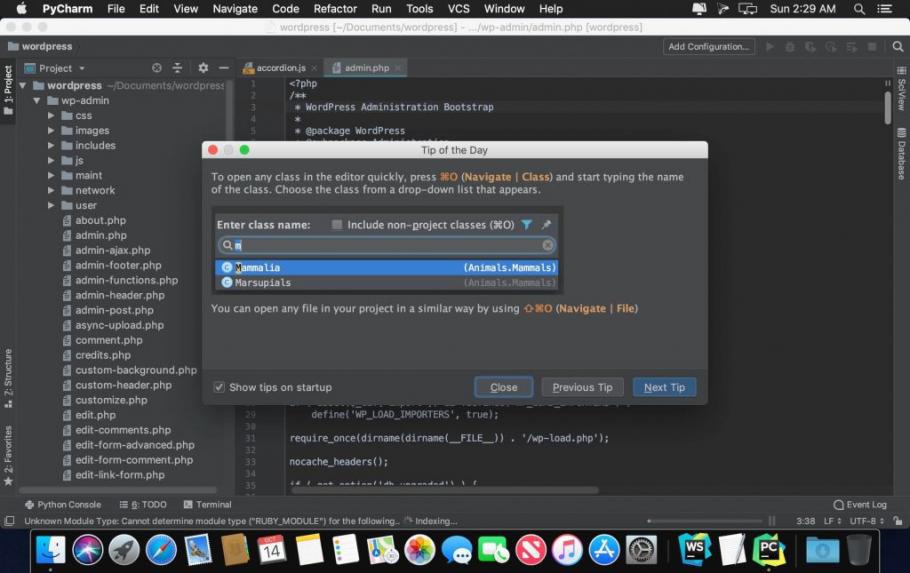Open WebStorm from the dock
Viewport: 910px width, 573px height.
(x=695, y=549)
